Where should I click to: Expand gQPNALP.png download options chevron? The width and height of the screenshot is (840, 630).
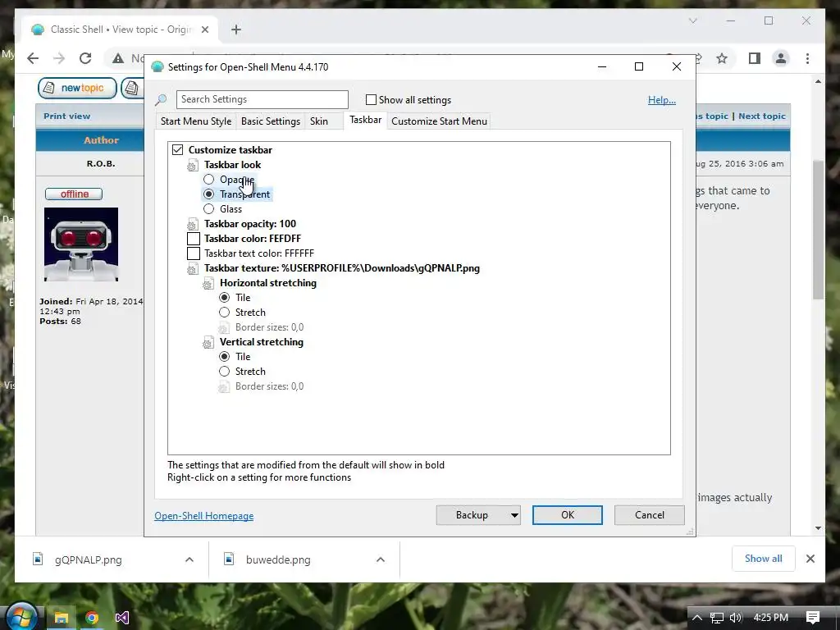coord(189,559)
